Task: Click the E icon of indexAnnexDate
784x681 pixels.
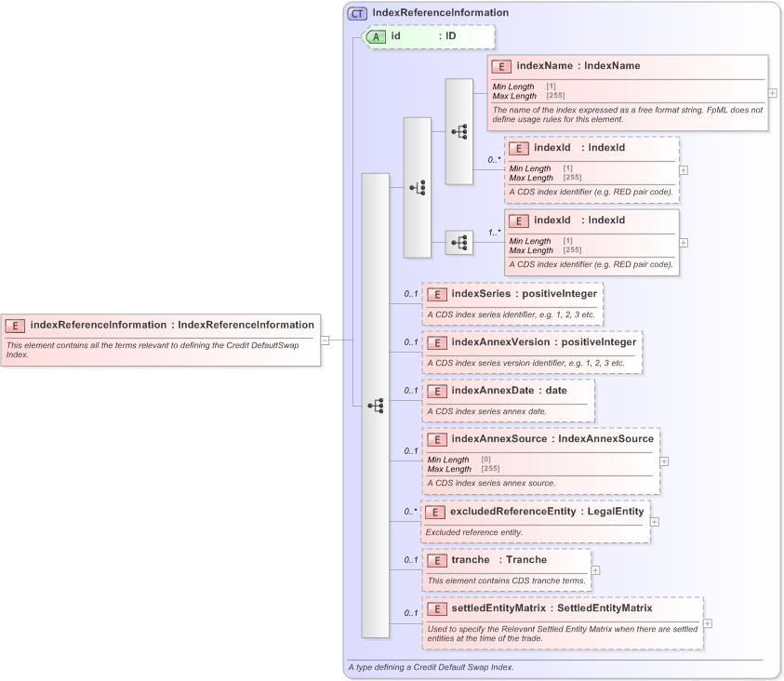Action: [x=437, y=391]
